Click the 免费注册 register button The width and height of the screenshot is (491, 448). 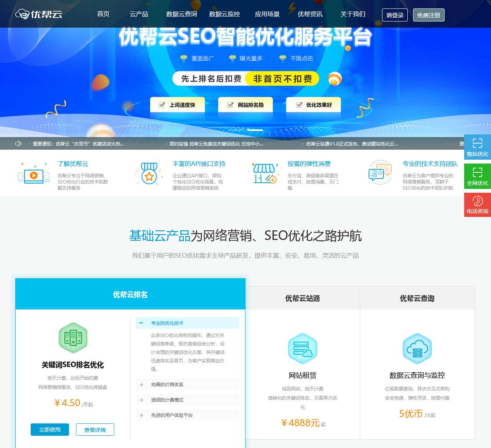tap(428, 15)
